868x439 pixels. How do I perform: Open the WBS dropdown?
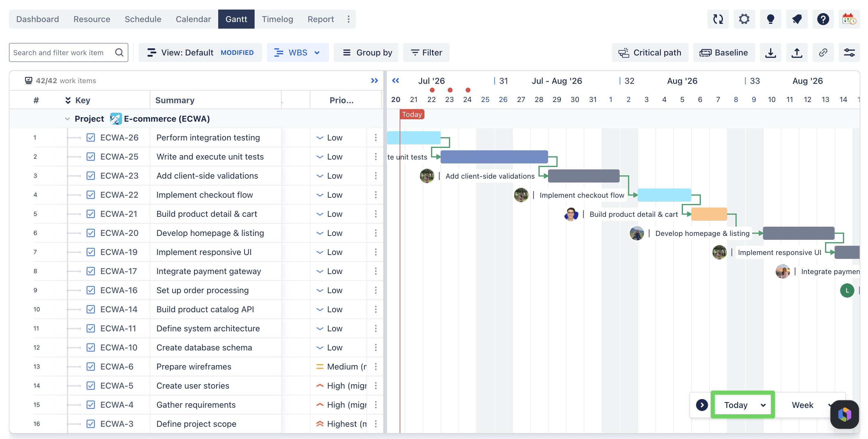298,52
